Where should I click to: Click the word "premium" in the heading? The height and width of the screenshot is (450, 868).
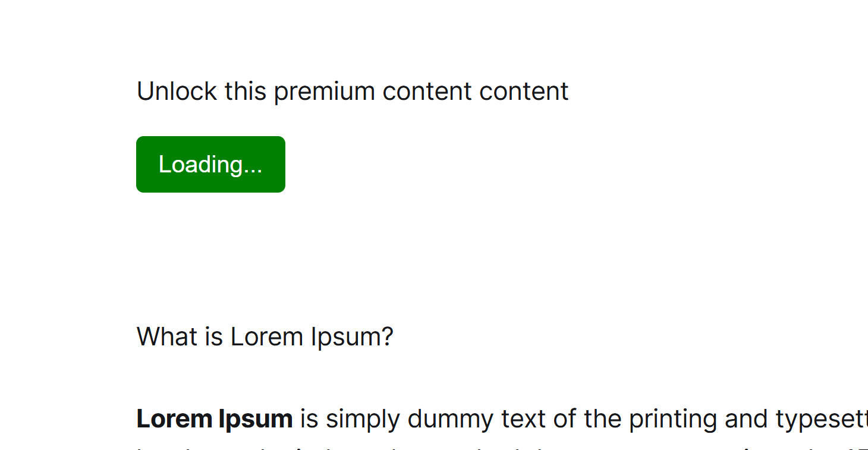tap(324, 92)
